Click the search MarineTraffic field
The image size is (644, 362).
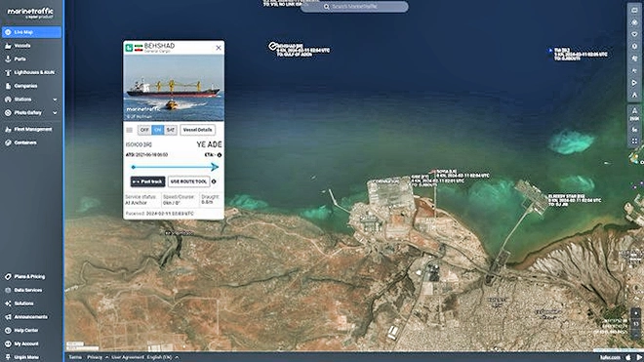click(x=354, y=7)
